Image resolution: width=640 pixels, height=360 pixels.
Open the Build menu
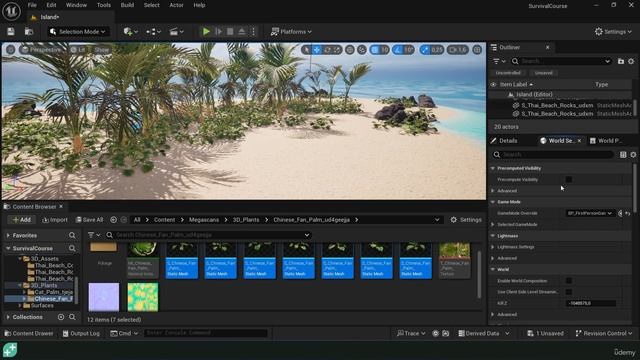127,5
